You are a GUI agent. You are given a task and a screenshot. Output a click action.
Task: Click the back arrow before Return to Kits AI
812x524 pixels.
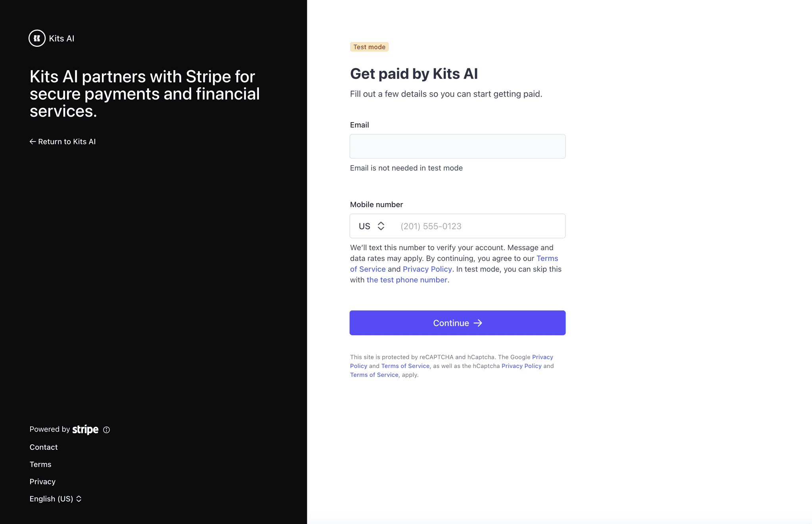click(33, 142)
